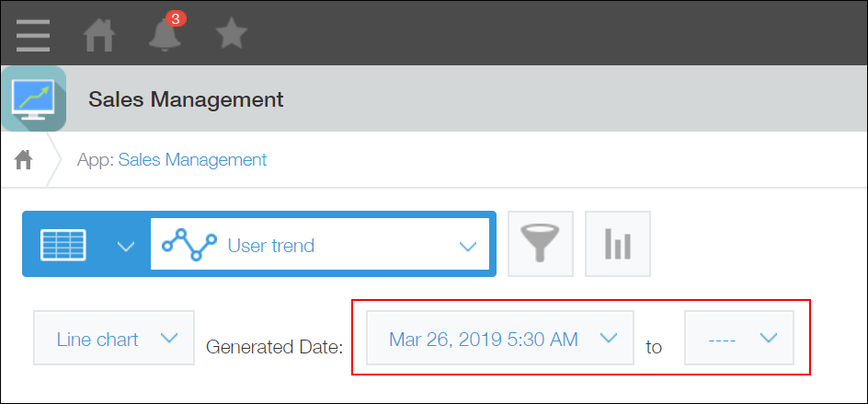Go to the portal home icon in top bar

tap(100, 35)
